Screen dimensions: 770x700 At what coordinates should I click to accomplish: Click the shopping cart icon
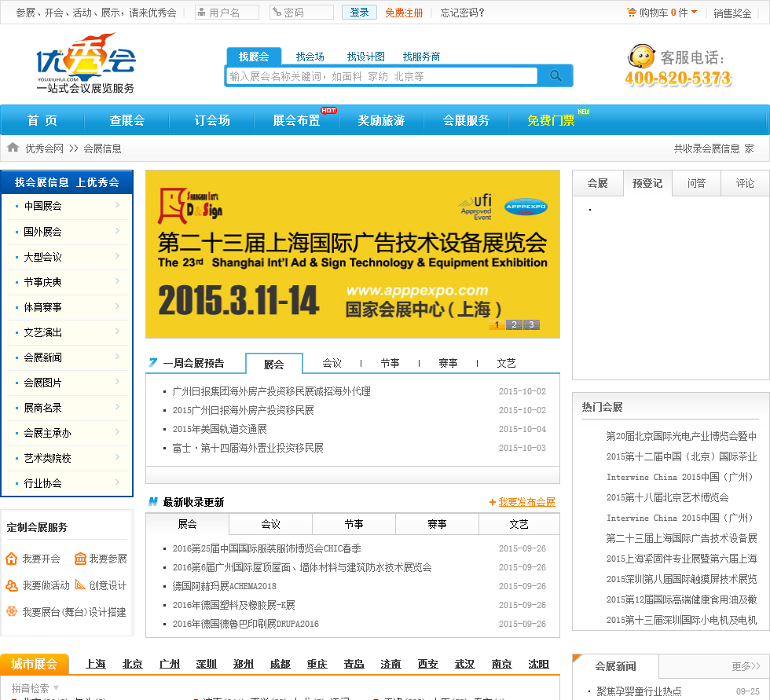pyautogui.click(x=632, y=13)
